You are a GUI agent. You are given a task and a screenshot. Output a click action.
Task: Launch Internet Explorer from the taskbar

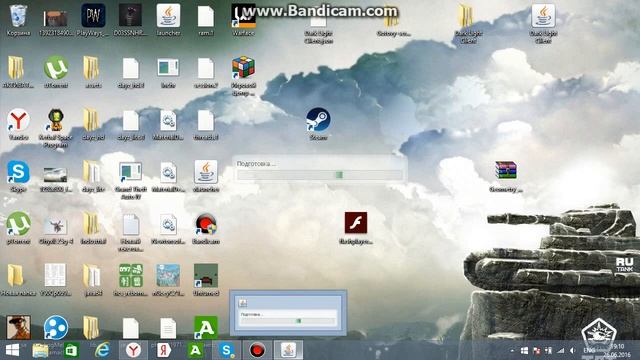tap(102, 350)
